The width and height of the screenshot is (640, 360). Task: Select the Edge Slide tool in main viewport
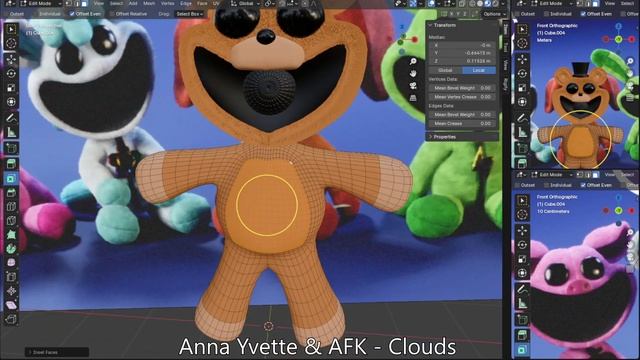click(x=11, y=277)
